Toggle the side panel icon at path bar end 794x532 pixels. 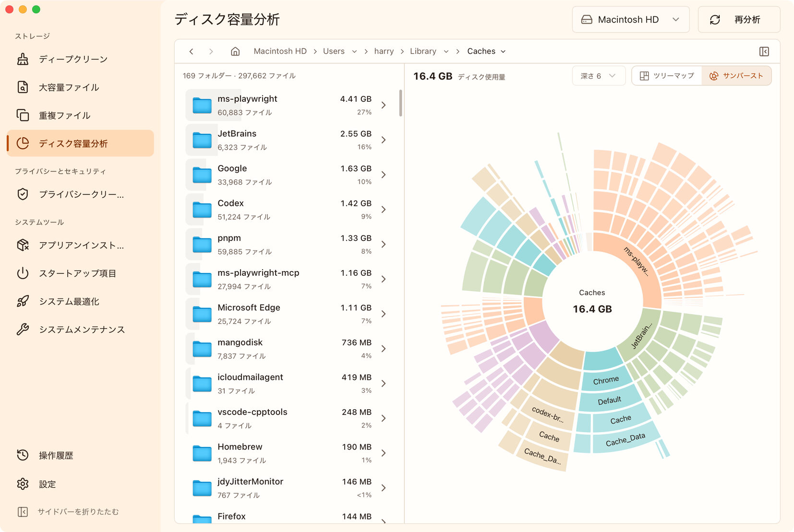tap(764, 51)
